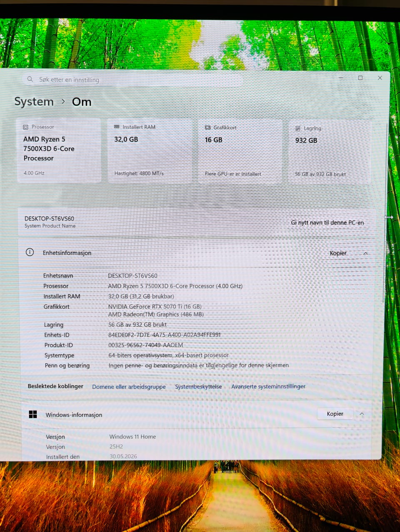The image size is (400, 532).
Task: Click 'Gi nytt navn til denne PC-en'
Action: (x=327, y=222)
